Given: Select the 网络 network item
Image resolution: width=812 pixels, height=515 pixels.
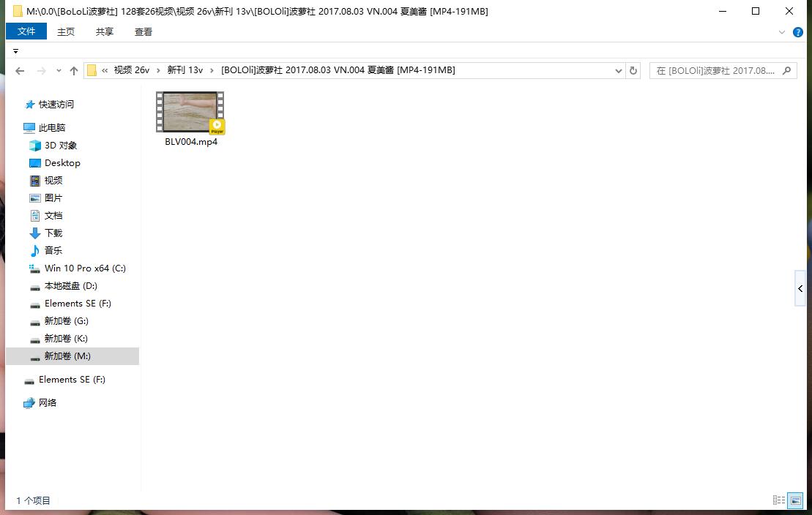Looking at the screenshot, I should [x=47, y=403].
